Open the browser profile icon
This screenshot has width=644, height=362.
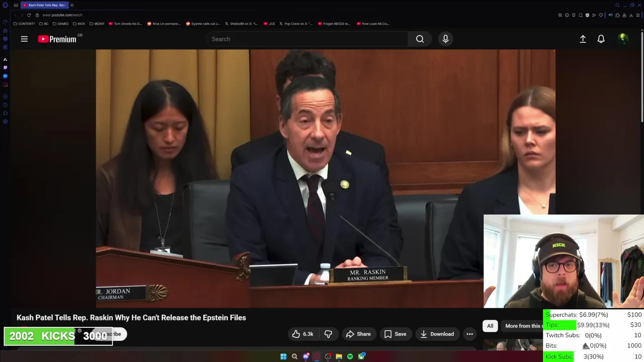click(624, 15)
